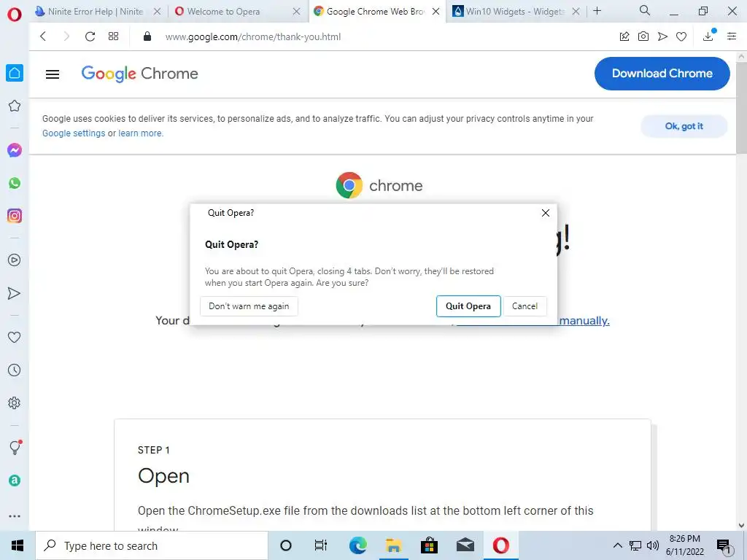Click the Opera taskbar icon

click(500, 545)
